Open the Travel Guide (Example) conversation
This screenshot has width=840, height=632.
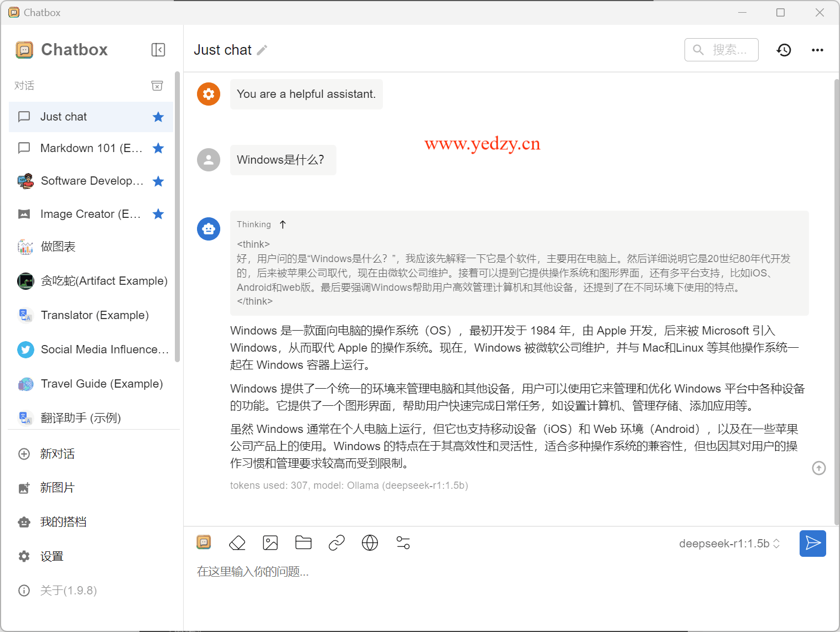(x=91, y=384)
